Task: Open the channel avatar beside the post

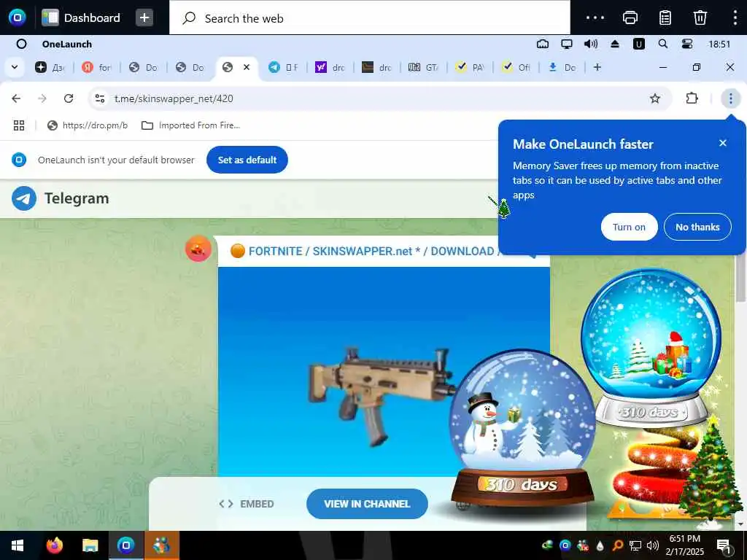Action: pos(198,249)
